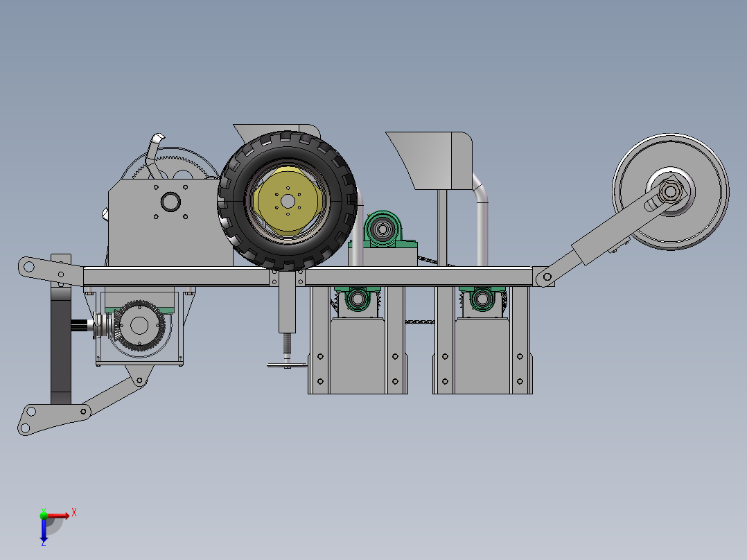Select the chain between the two seed boxes

[420, 322]
